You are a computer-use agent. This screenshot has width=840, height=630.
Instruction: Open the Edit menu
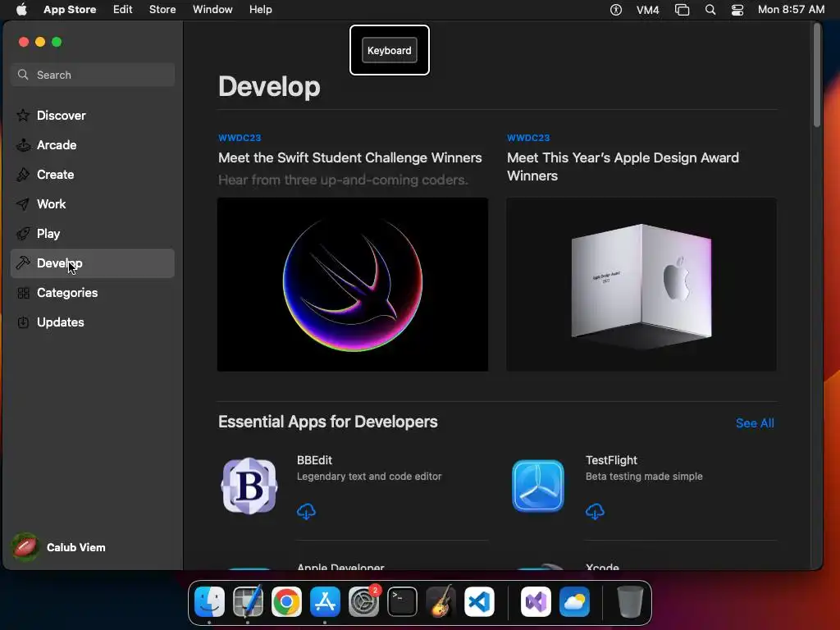(x=123, y=10)
